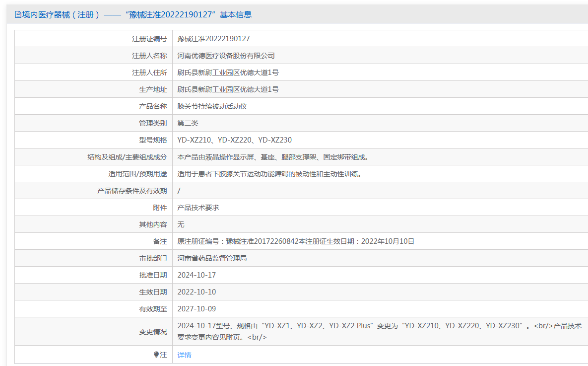Select expiry date 2027-10-09
The height and width of the screenshot is (366, 588).
pyautogui.click(x=196, y=309)
